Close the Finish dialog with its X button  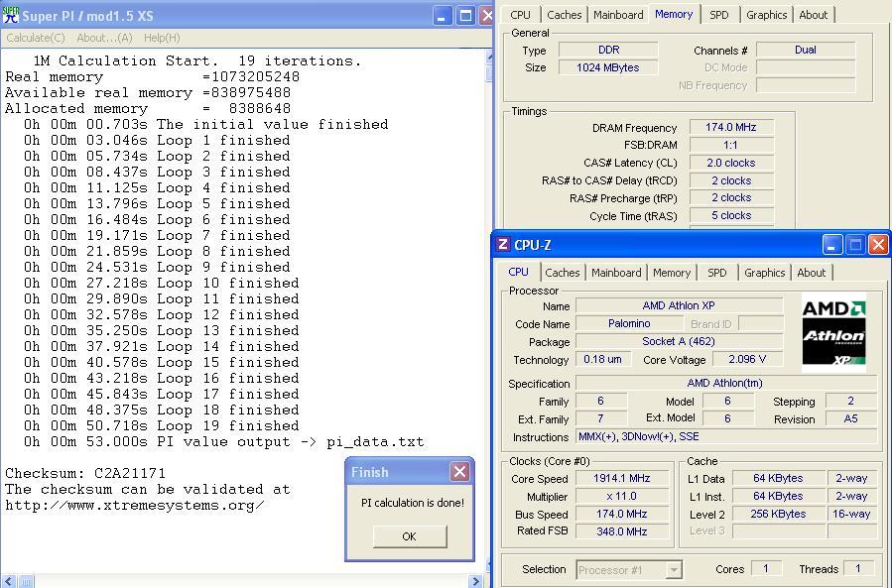459,471
